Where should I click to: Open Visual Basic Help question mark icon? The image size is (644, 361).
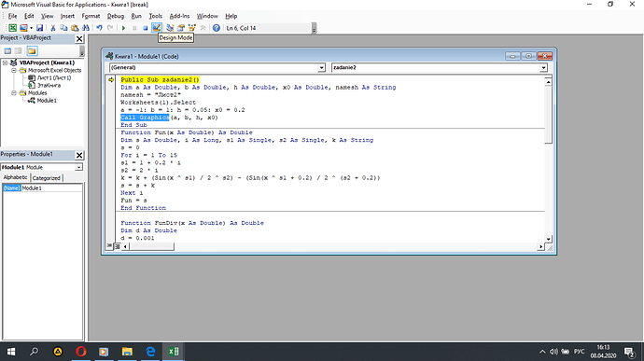coord(216,28)
